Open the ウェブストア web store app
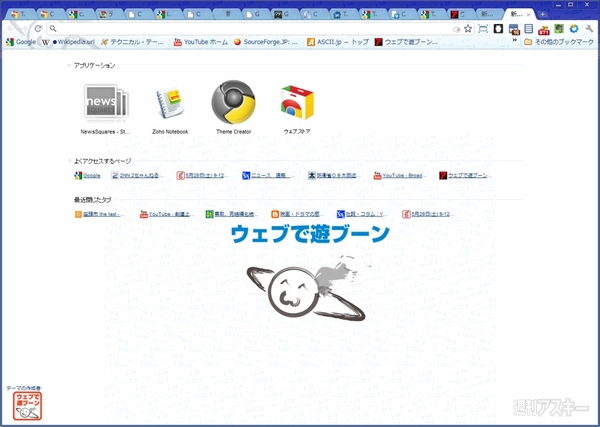This screenshot has width=600, height=427. [x=297, y=108]
